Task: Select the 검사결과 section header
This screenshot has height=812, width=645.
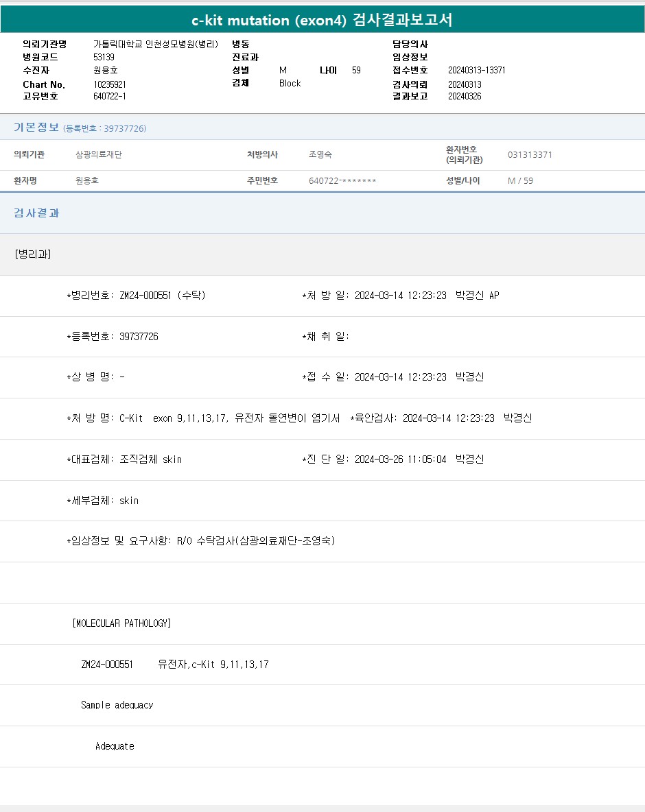Action: [37, 213]
